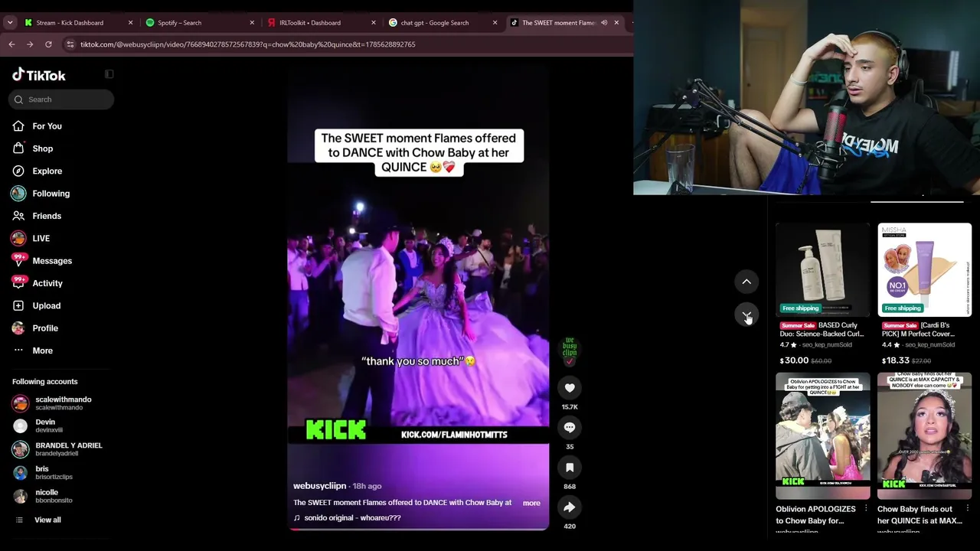Open the Upload page
Image resolution: width=980 pixels, height=551 pixels.
[47, 306]
